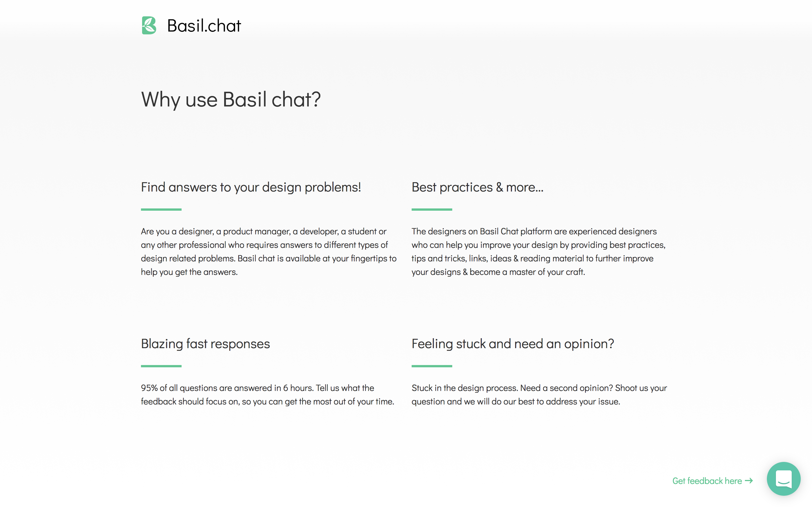Click the arrow icon beside Get feedback here
This screenshot has height=507, width=812.
(749, 481)
